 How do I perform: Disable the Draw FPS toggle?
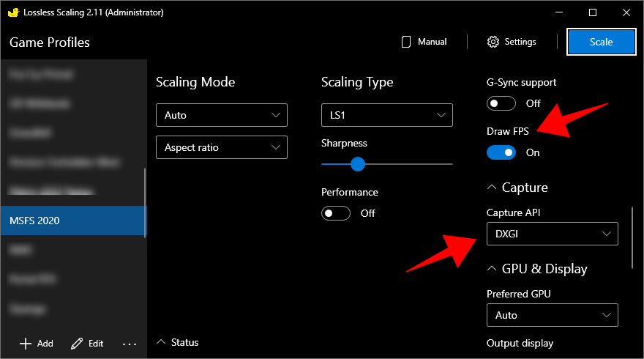tap(502, 152)
